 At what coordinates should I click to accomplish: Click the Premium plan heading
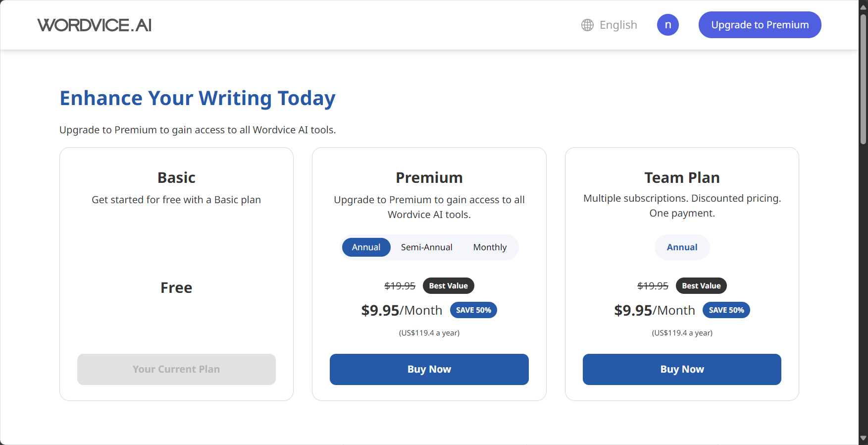pos(429,177)
